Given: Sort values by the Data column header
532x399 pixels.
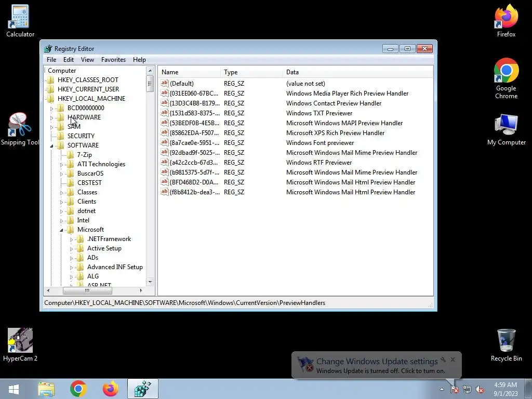Looking at the screenshot, I should click(358, 72).
